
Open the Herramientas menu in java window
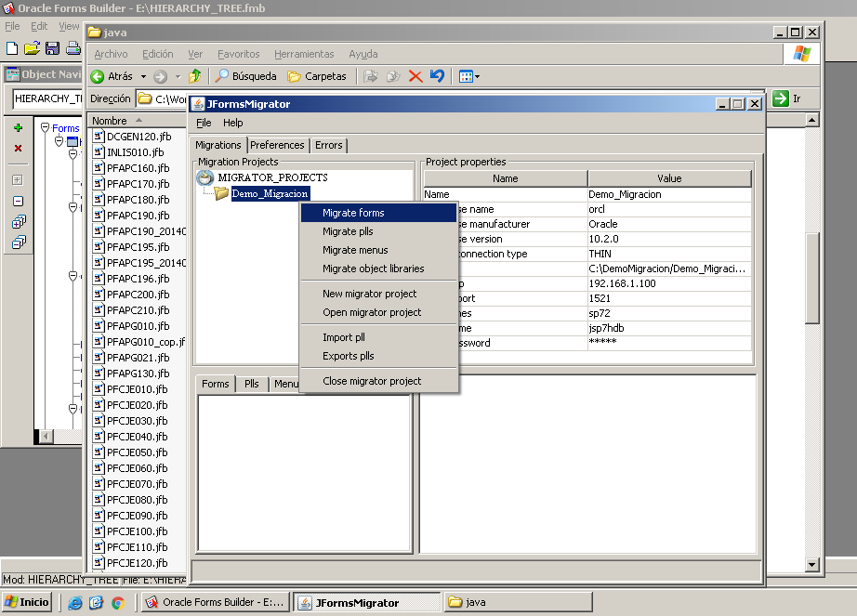click(304, 54)
